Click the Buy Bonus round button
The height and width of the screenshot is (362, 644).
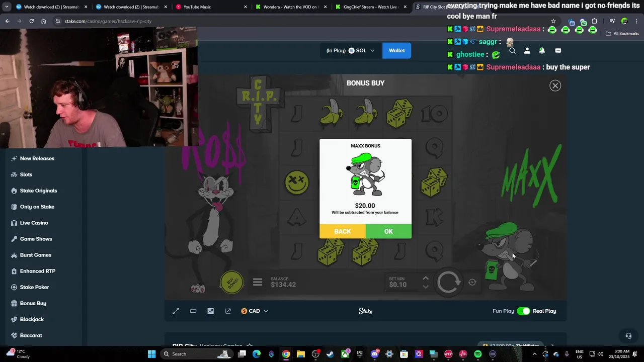(x=232, y=283)
